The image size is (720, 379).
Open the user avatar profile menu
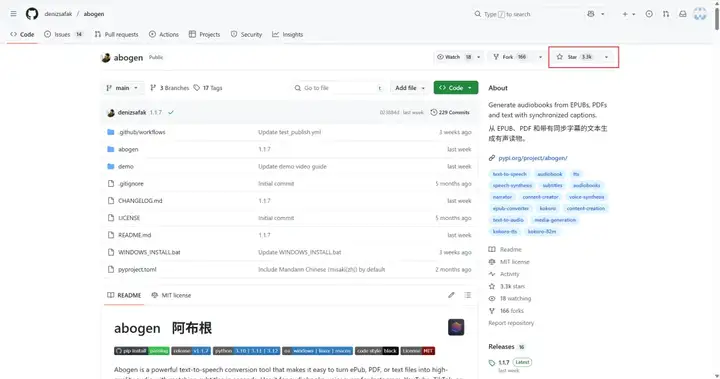coord(700,14)
